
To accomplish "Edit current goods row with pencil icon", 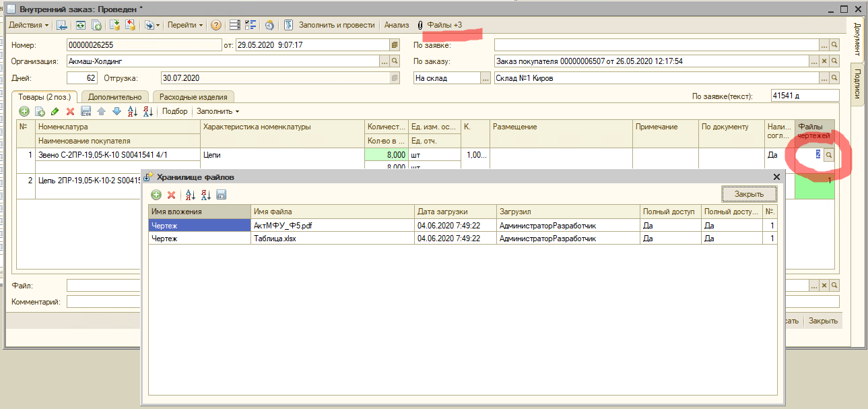I will pyautogui.click(x=55, y=111).
